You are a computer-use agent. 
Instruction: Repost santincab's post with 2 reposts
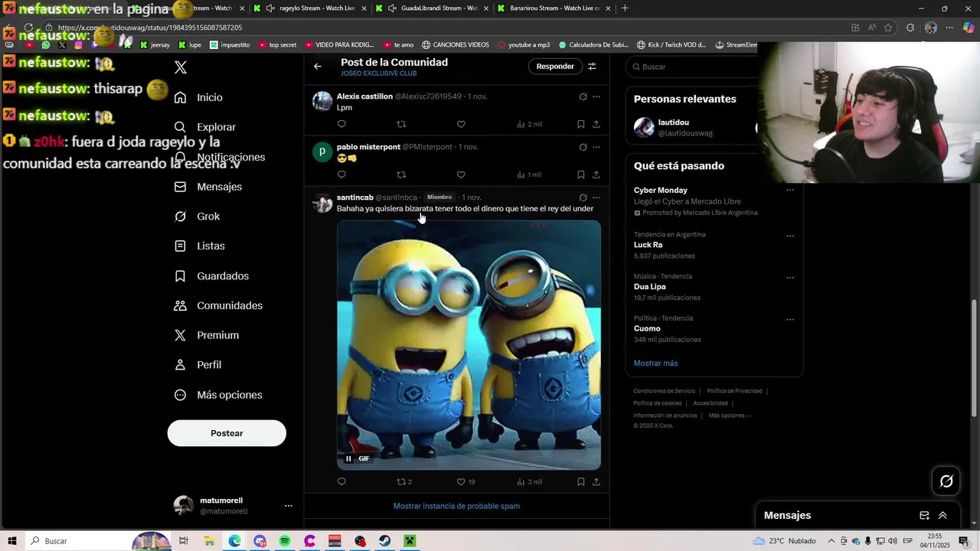coord(404,481)
